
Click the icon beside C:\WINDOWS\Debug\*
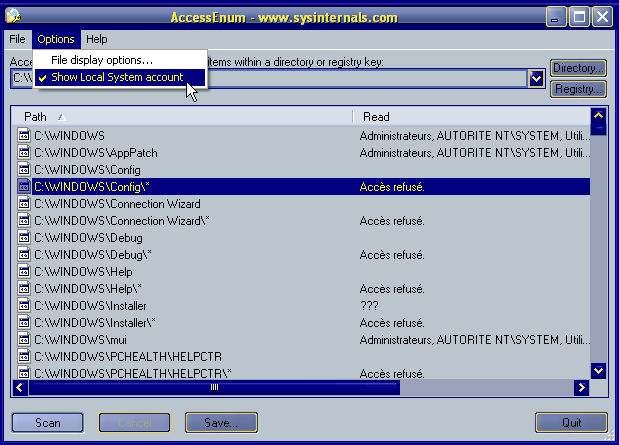pos(24,254)
